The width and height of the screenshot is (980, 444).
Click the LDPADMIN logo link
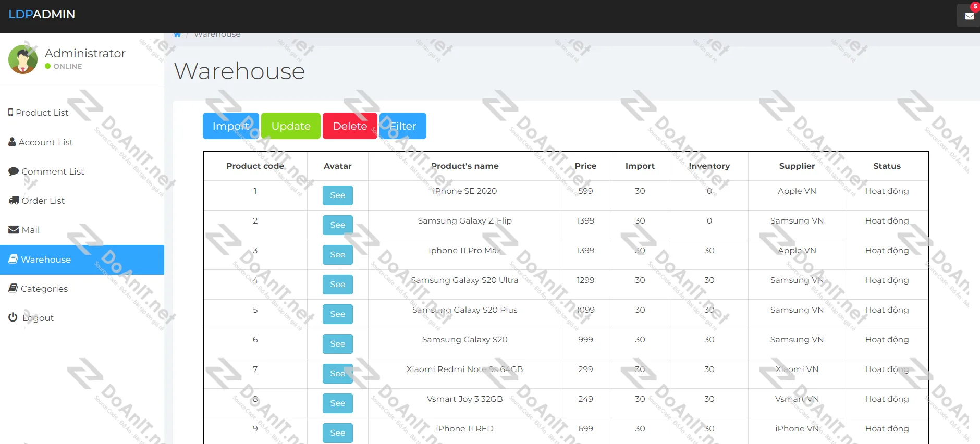42,15
